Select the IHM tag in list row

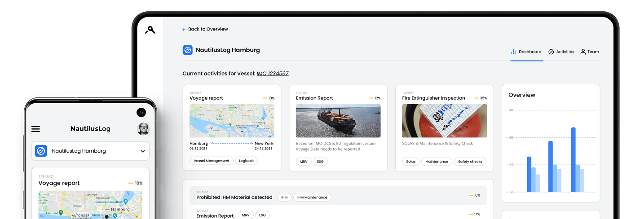point(285,197)
